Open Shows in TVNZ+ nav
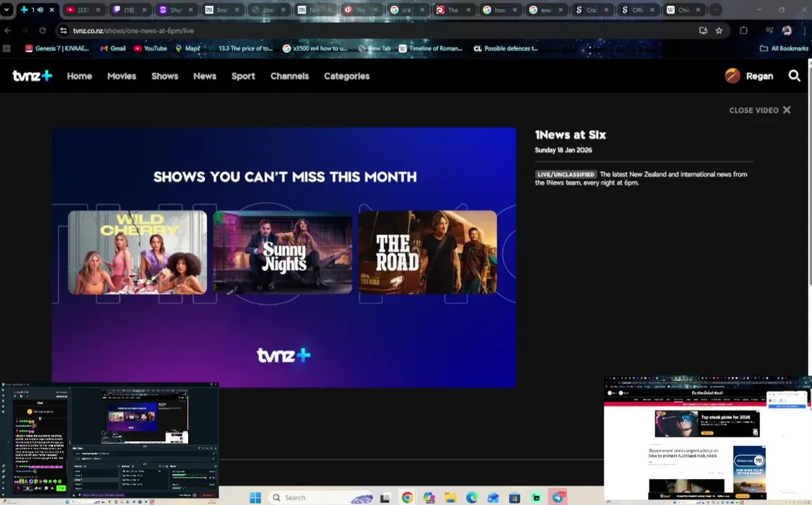The height and width of the screenshot is (505, 812). [x=165, y=76]
